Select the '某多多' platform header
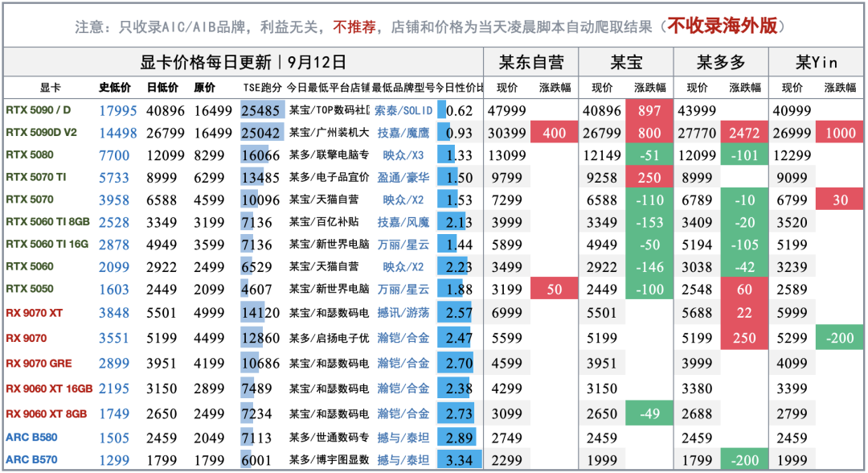Viewport: 868px width, 473px height. pos(721,62)
